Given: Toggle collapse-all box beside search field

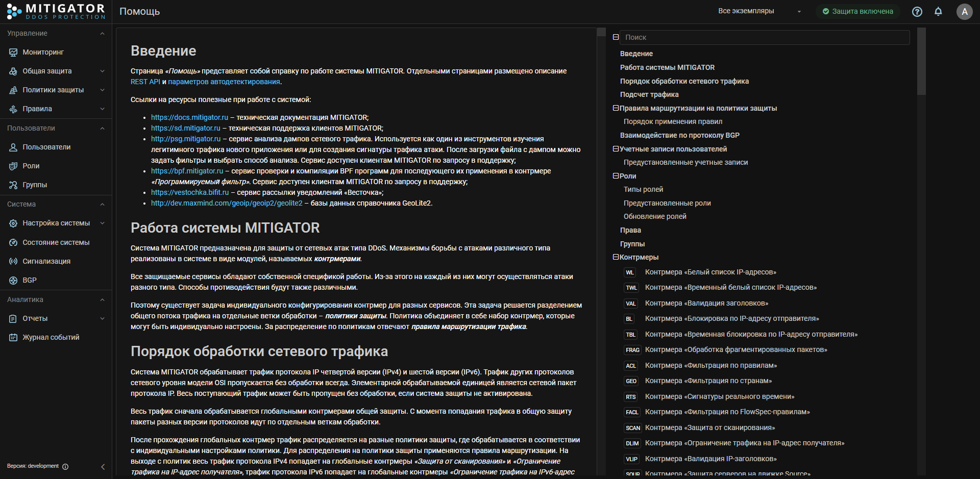Looking at the screenshot, I should point(616,37).
